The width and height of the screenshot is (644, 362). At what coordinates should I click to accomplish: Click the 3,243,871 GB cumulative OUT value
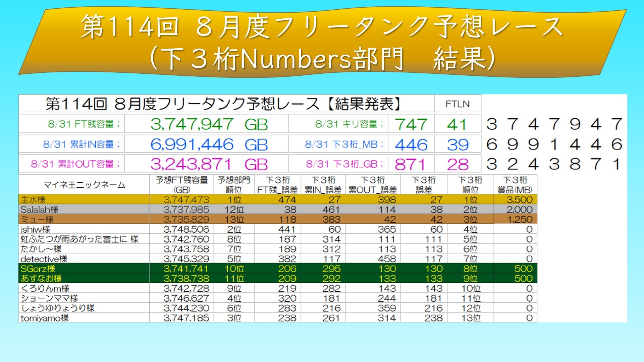point(209,164)
